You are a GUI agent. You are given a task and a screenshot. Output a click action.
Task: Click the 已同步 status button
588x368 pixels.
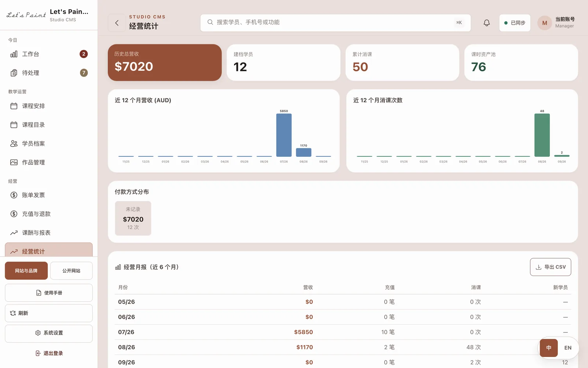point(514,23)
